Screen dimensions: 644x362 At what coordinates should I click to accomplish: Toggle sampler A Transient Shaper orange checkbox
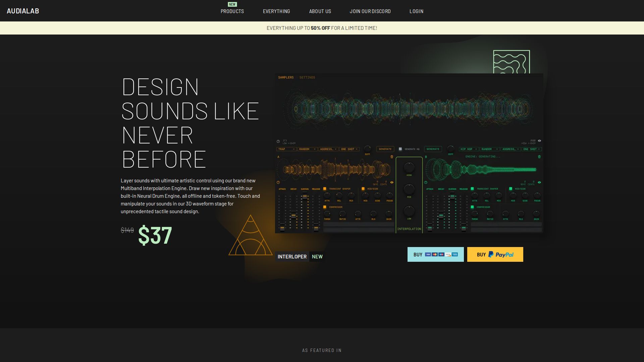[x=325, y=189]
